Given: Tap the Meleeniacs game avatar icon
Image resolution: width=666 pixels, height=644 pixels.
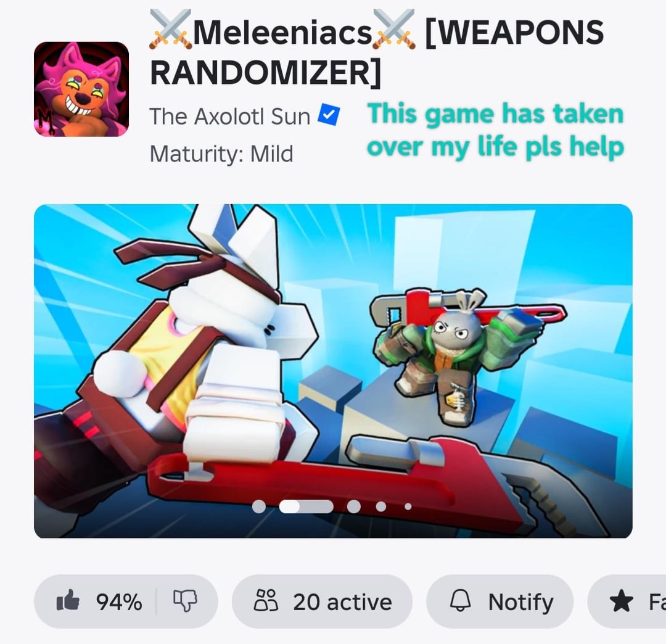Looking at the screenshot, I should pyautogui.click(x=81, y=89).
